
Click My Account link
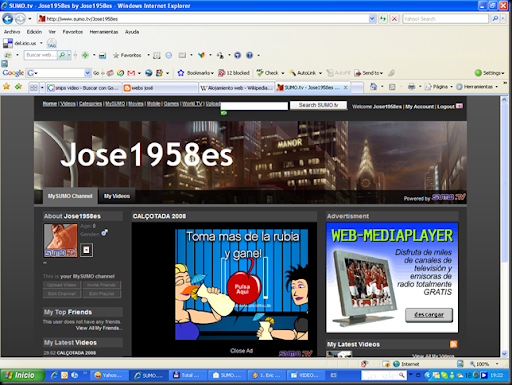tap(419, 107)
